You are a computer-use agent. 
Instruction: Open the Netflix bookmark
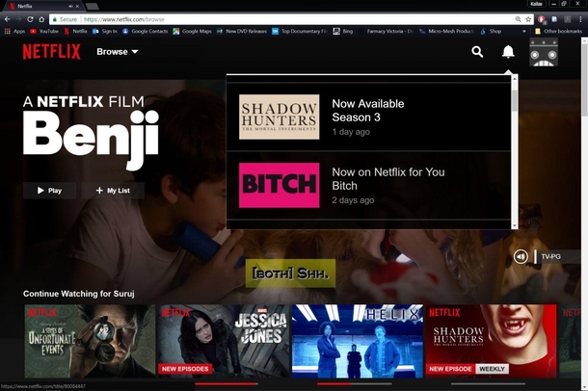pyautogui.click(x=76, y=31)
